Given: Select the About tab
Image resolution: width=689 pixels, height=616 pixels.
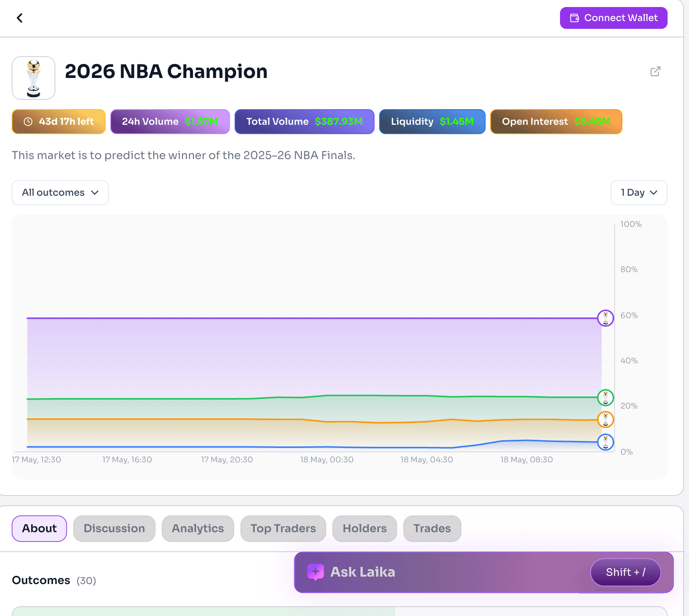Looking at the screenshot, I should pos(39,529).
